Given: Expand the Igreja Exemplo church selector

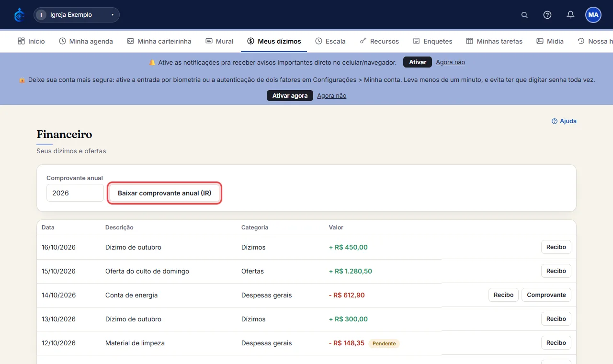Looking at the screenshot, I should [77, 15].
